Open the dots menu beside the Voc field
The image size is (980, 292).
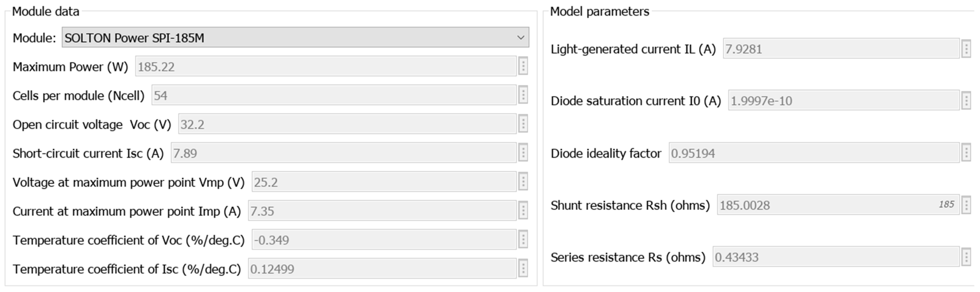[x=523, y=124]
